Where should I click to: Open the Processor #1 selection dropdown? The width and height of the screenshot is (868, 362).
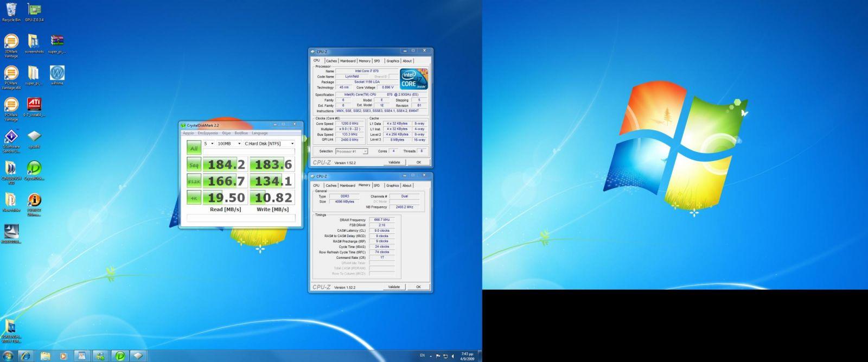pyautogui.click(x=352, y=151)
